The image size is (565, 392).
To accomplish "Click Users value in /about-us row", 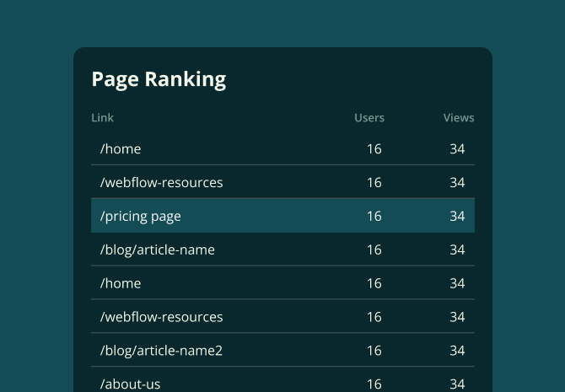I will (x=374, y=384).
